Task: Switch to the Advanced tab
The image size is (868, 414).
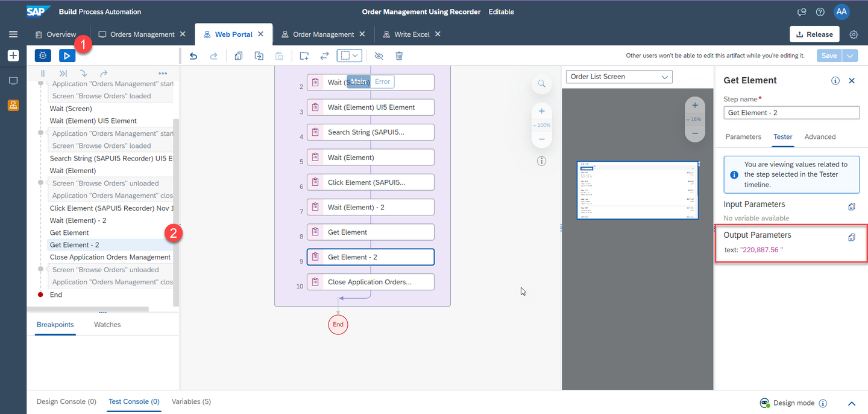Action: (820, 137)
